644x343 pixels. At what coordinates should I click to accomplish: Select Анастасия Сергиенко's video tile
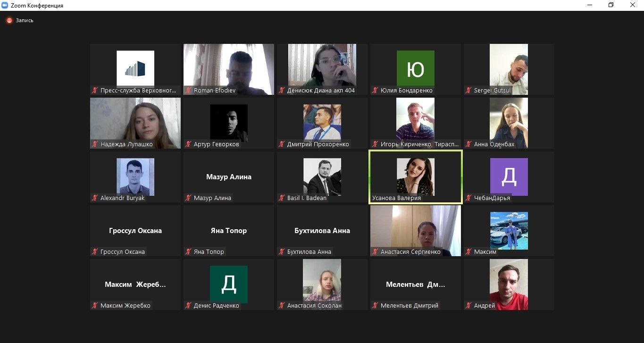click(416, 231)
